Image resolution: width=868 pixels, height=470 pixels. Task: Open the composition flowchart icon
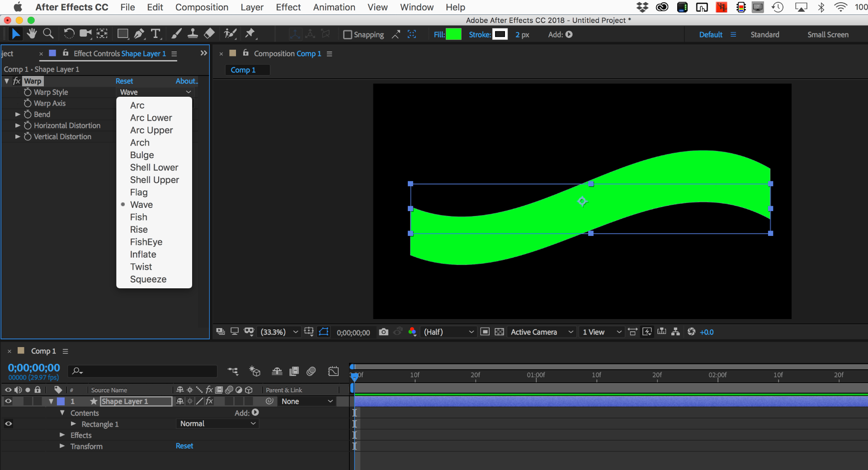[675, 332]
